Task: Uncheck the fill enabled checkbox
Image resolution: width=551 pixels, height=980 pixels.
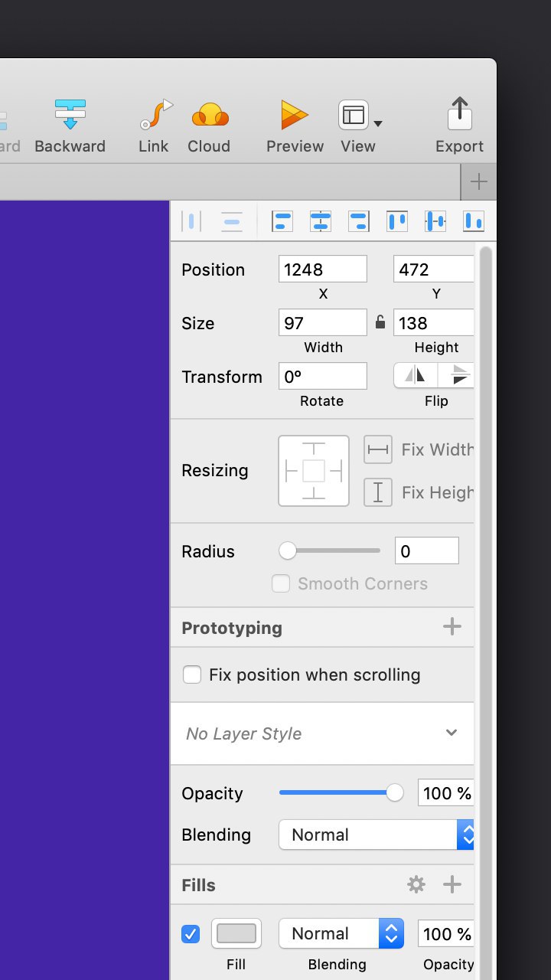Action: coord(191,934)
